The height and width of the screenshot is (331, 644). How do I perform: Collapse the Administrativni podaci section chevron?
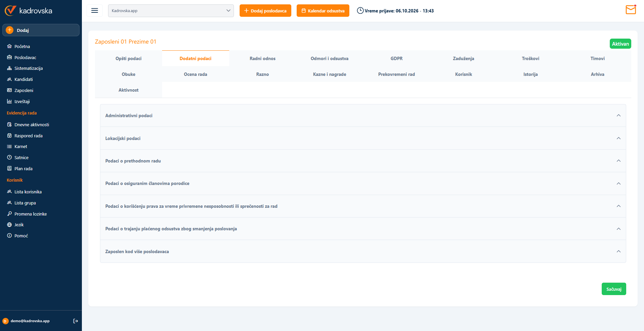click(x=618, y=115)
